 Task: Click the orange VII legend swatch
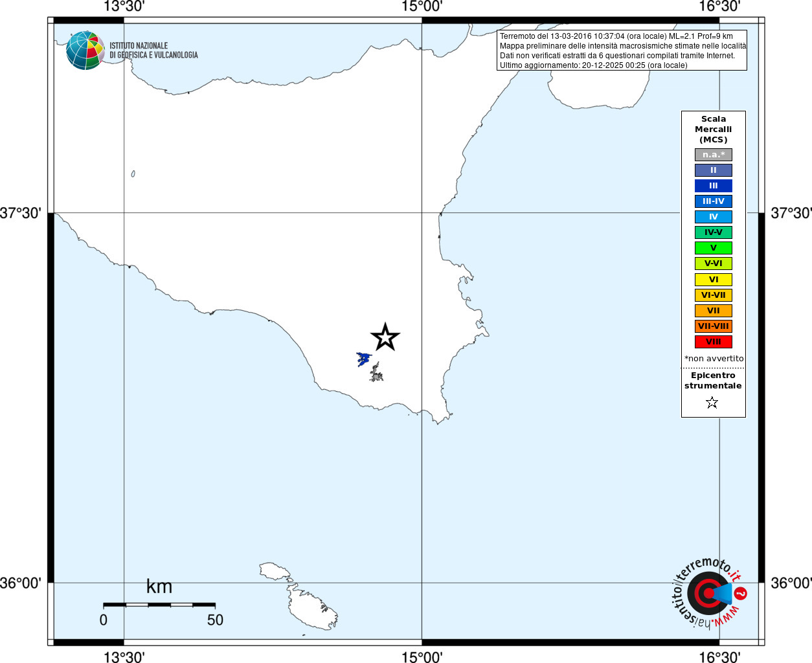click(x=713, y=311)
